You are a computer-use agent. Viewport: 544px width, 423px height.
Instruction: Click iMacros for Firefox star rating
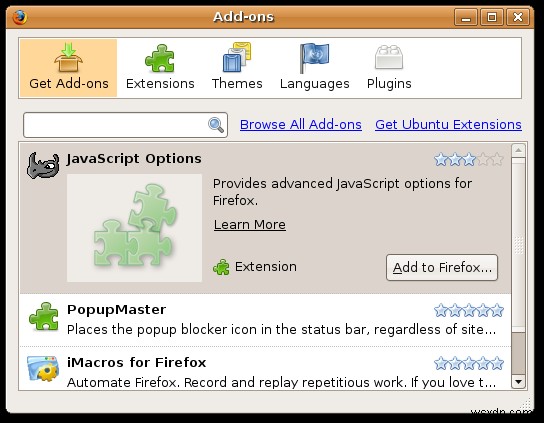click(x=469, y=363)
